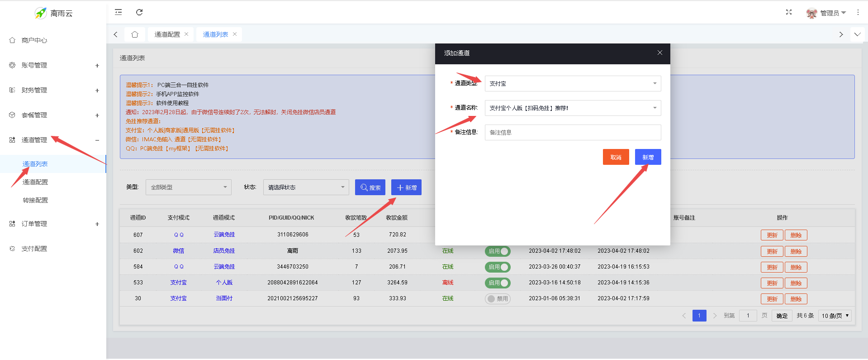The height and width of the screenshot is (360, 868).
Task: Click 删除 for channel 30
Action: coord(796,299)
